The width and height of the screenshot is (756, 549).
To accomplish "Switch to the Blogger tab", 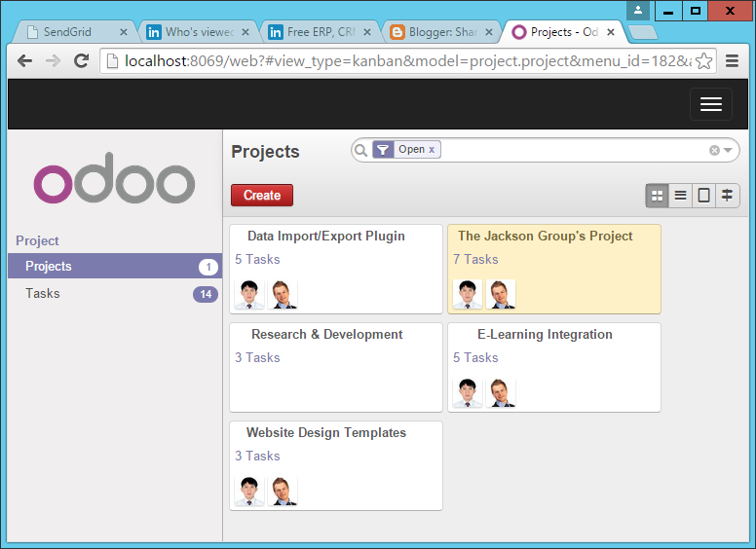I will pos(441,32).
